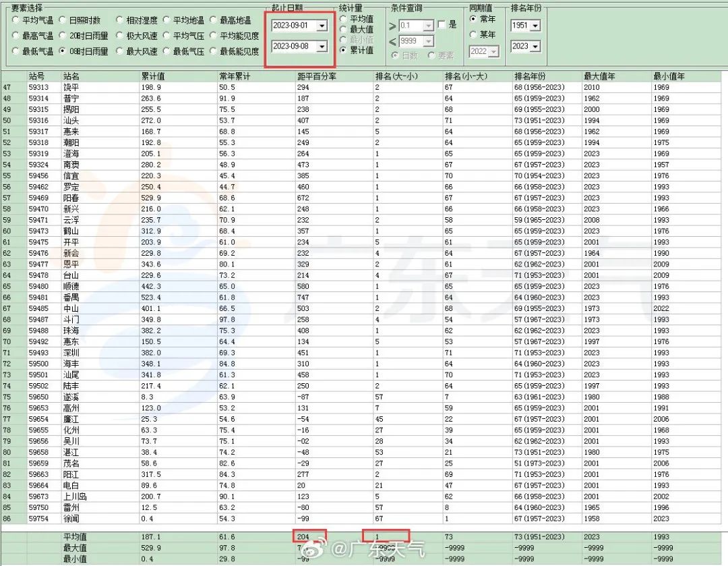Select 最大值 radio under 统计量
Screen dimensions: 728x566
343,29
